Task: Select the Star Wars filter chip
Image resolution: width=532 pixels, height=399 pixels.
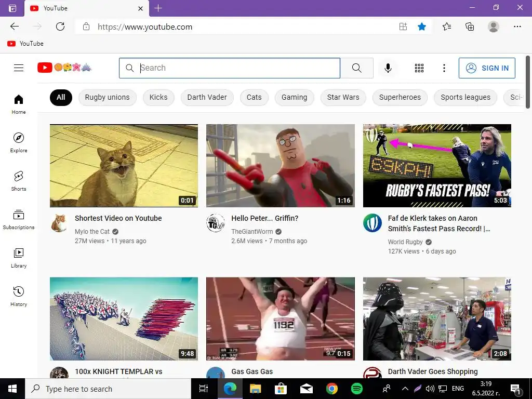Action: [343, 97]
